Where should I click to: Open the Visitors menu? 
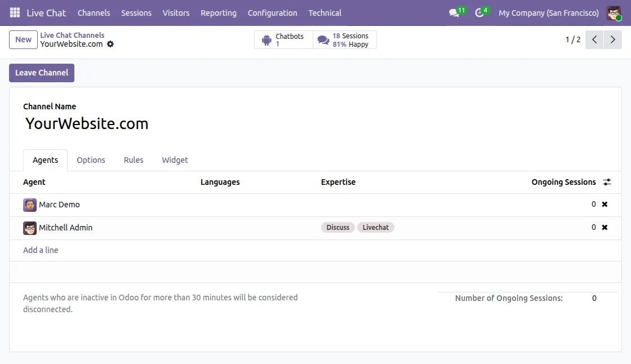click(176, 13)
